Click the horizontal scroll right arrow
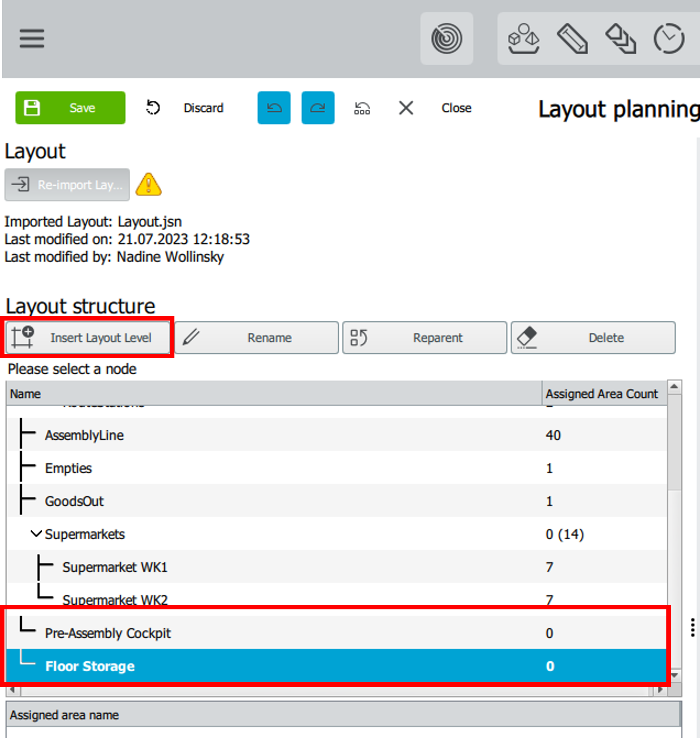 [x=660, y=689]
